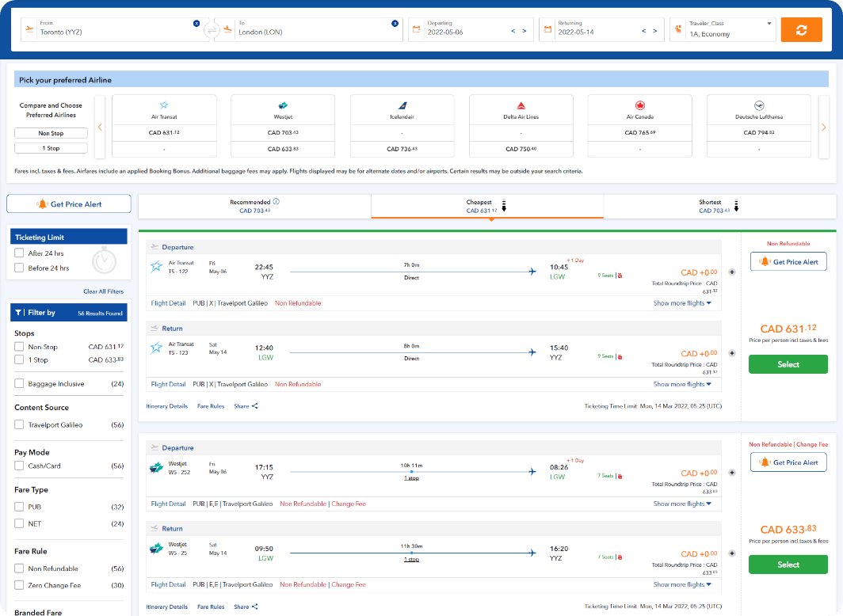The image size is (843, 616).
Task: Expand Show more flights for WS-25
Action: tap(682, 585)
